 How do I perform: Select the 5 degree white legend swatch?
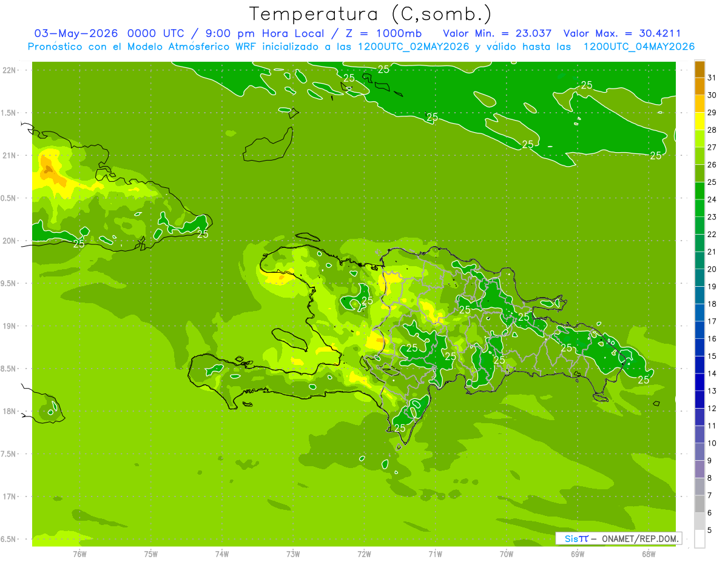pyautogui.click(x=699, y=539)
